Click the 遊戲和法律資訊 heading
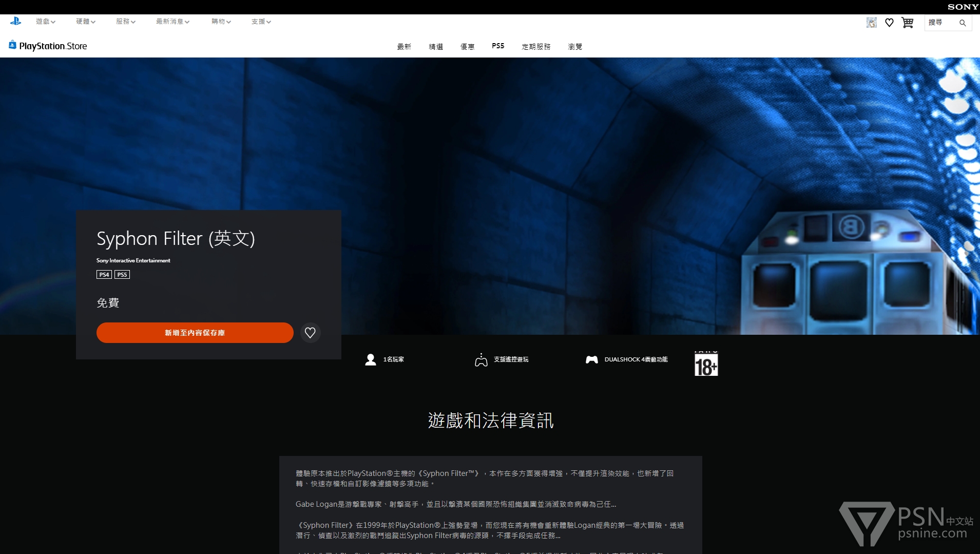The image size is (980, 554). [x=491, y=421]
